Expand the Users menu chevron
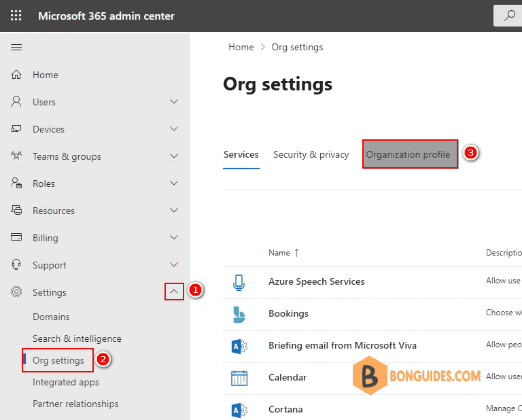The image size is (522, 420). pyautogui.click(x=174, y=101)
